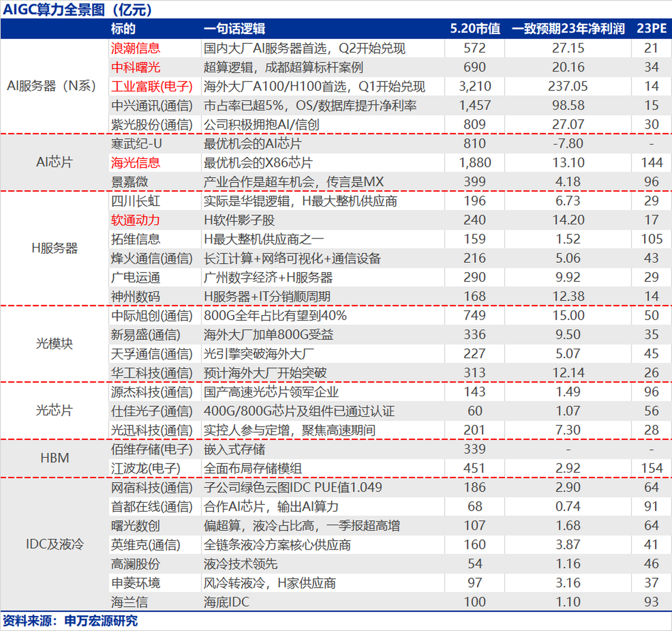Click the 800G全年占比有望到40% description
Viewport: 672px width, 631px height.
coord(275,315)
